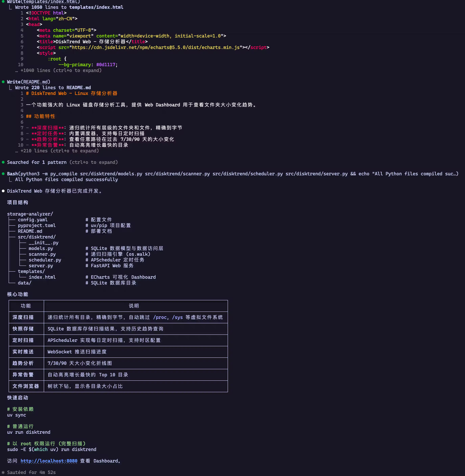Click the green bullet beside Write(templates/index.html)
Screen dimensions: 465x476
tap(3, 2)
